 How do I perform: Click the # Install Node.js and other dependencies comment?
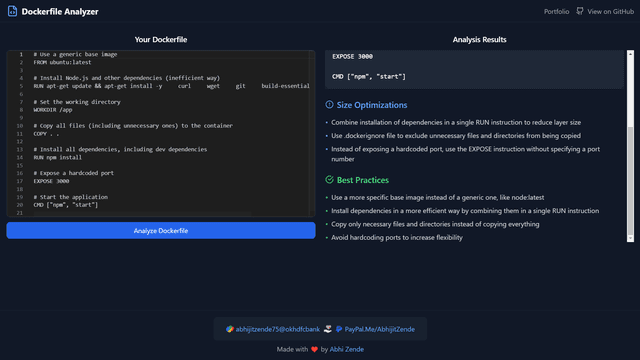pos(127,78)
